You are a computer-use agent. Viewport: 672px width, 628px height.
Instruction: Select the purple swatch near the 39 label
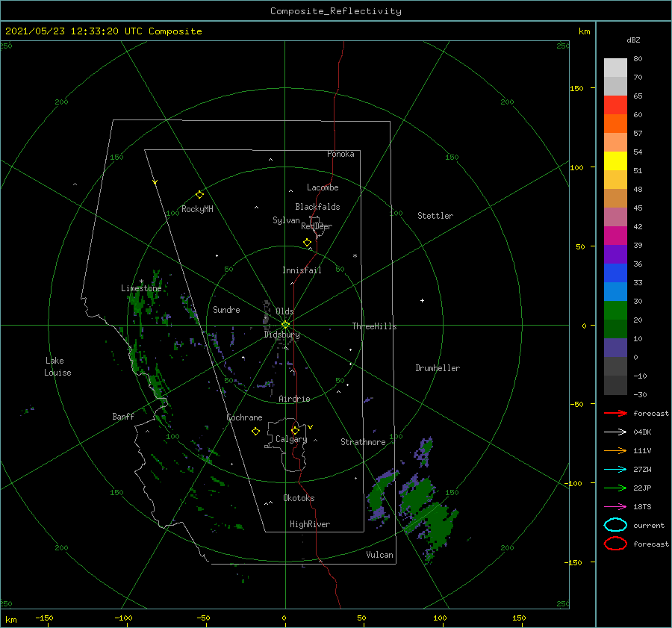click(x=615, y=254)
